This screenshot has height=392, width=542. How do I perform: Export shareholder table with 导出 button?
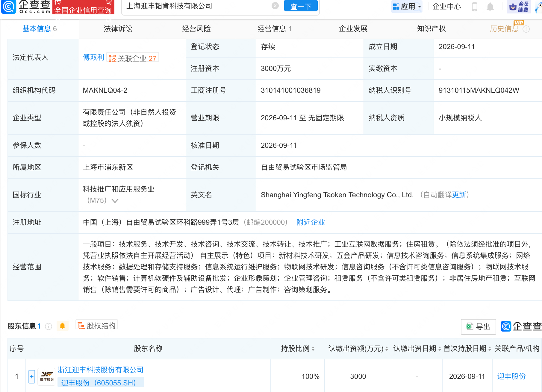point(478,327)
